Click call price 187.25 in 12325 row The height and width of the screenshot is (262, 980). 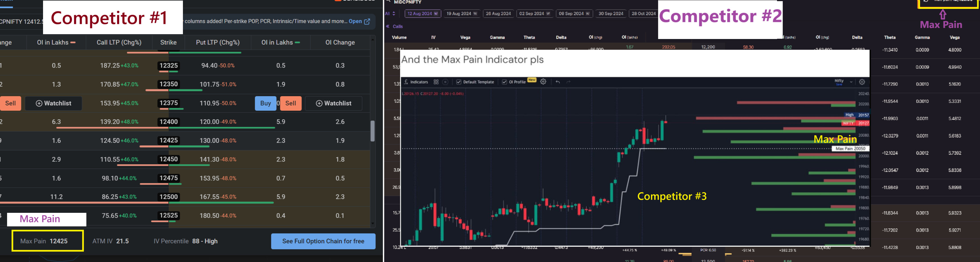[110, 66]
